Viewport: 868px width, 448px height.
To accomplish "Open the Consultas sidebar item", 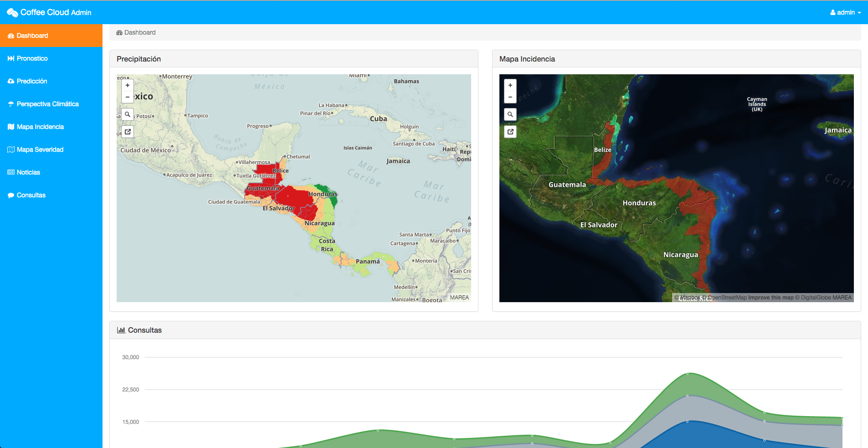I will click(x=31, y=195).
